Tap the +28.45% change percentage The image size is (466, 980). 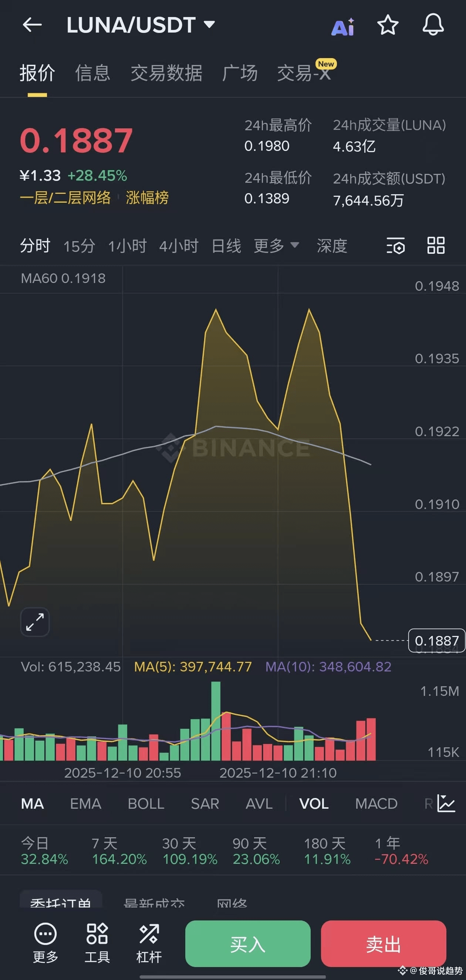tap(97, 176)
